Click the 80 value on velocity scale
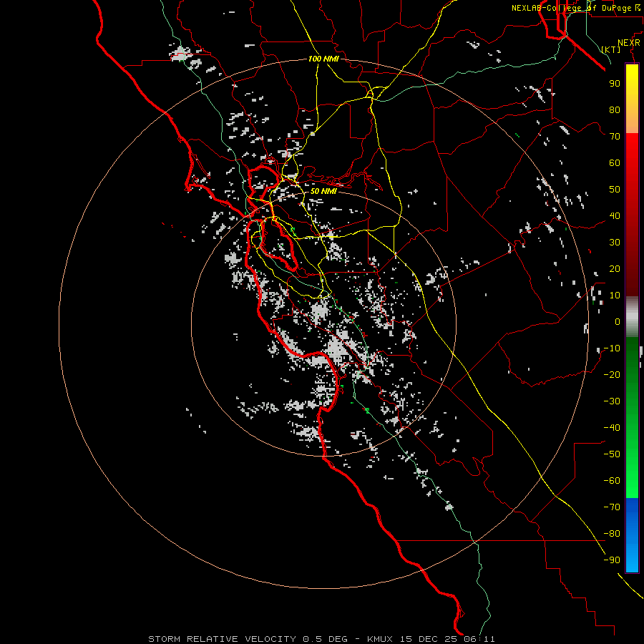 [615, 110]
